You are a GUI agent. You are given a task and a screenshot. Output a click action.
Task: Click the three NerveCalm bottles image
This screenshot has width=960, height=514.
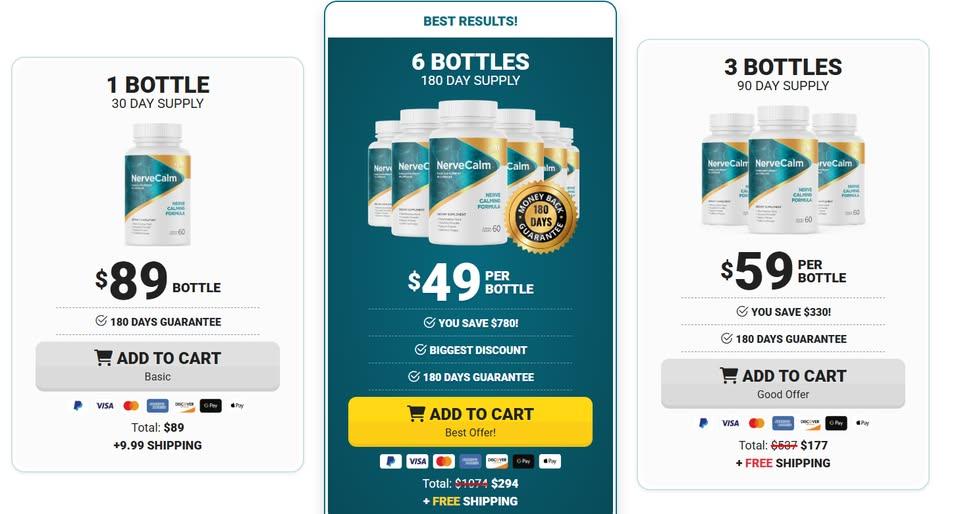click(x=783, y=169)
